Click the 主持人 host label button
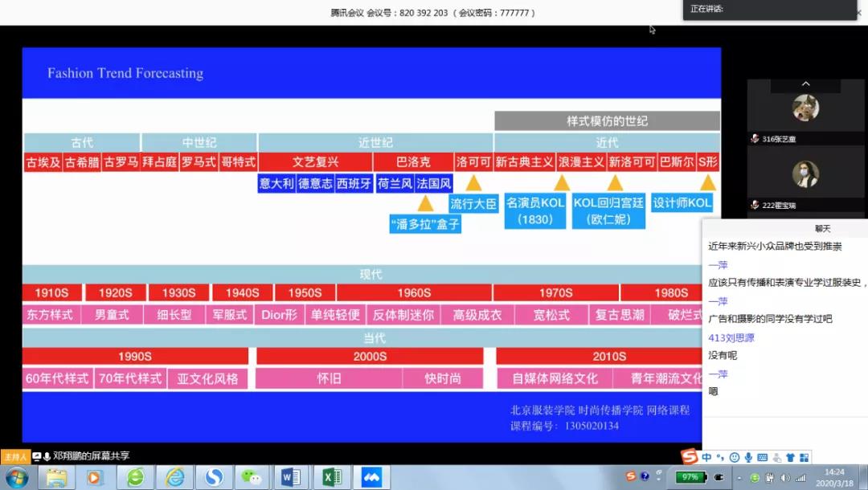 point(14,456)
